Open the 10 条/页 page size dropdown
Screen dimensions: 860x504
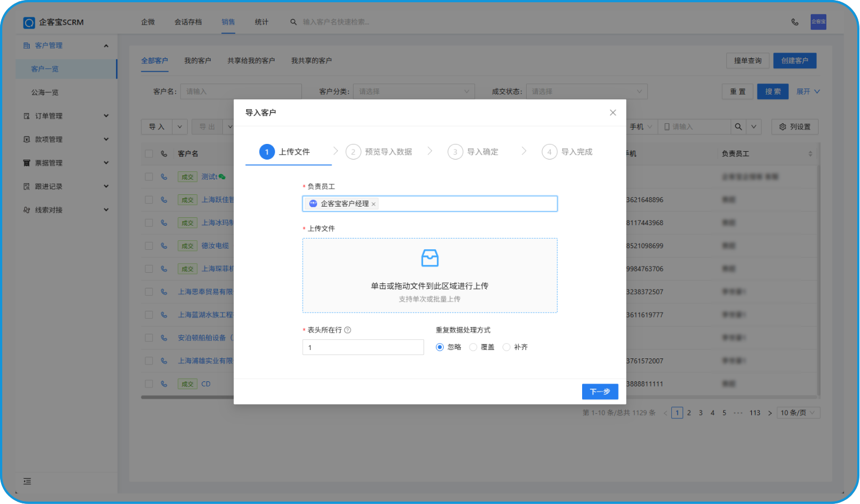(x=799, y=413)
